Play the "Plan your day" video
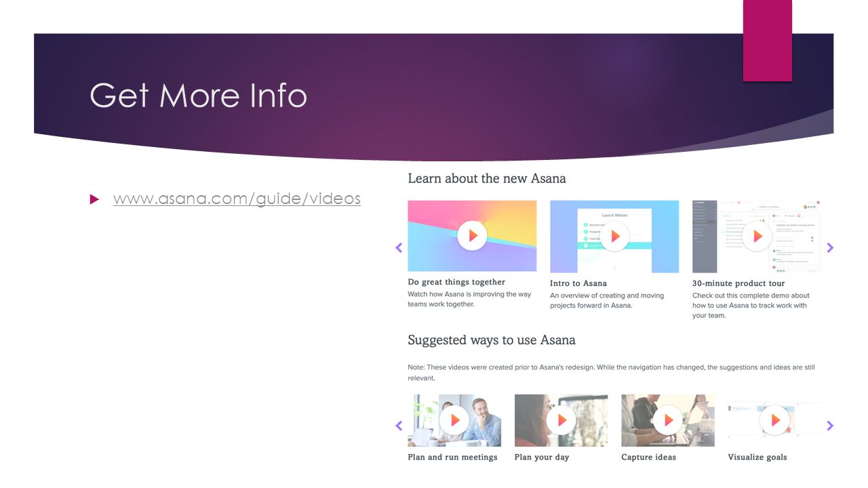Viewport: 868px width, 488px height. 561,420
